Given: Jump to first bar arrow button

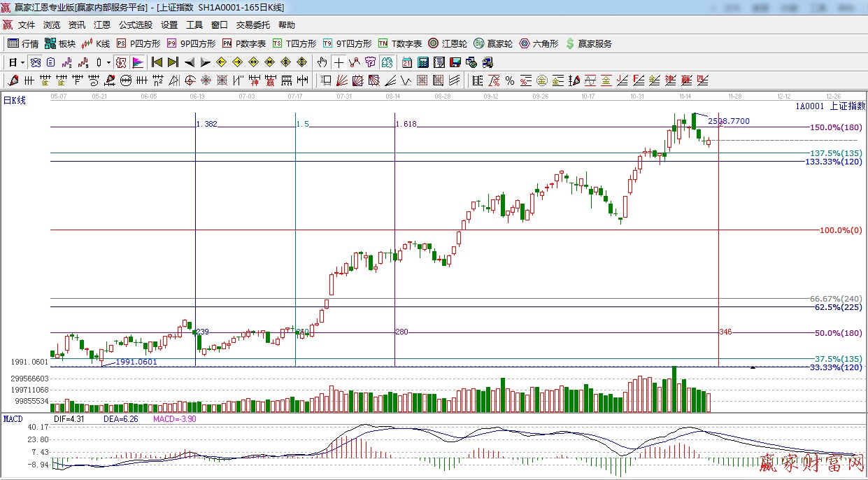Looking at the screenshot, I should tap(157, 62).
